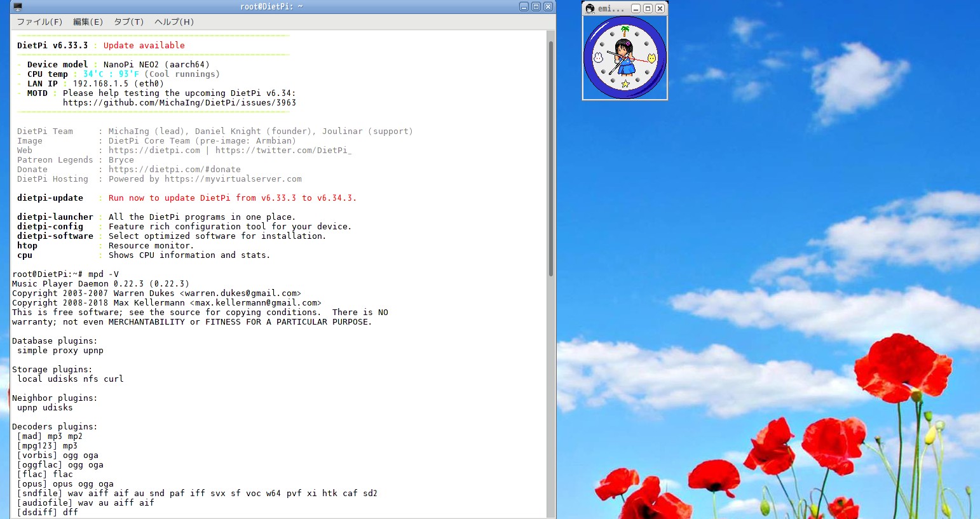
Task: Maximize the root@DietPi terminal window
Action: 536,6
